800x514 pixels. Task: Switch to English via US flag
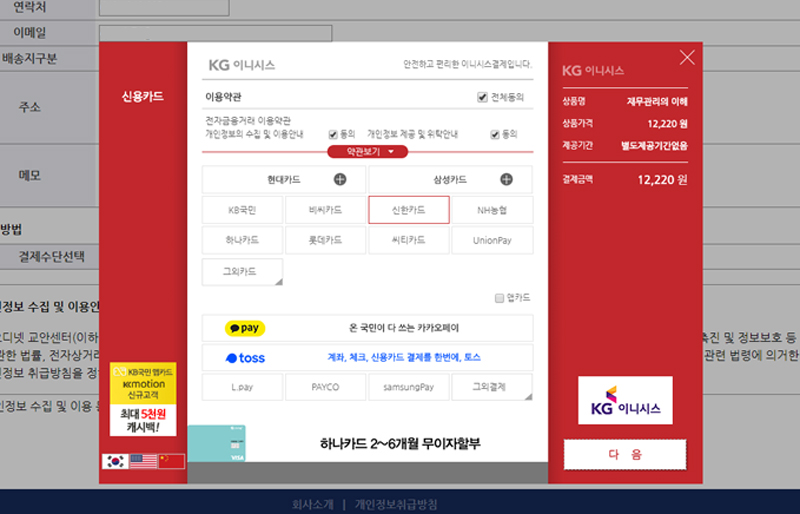pos(143,461)
